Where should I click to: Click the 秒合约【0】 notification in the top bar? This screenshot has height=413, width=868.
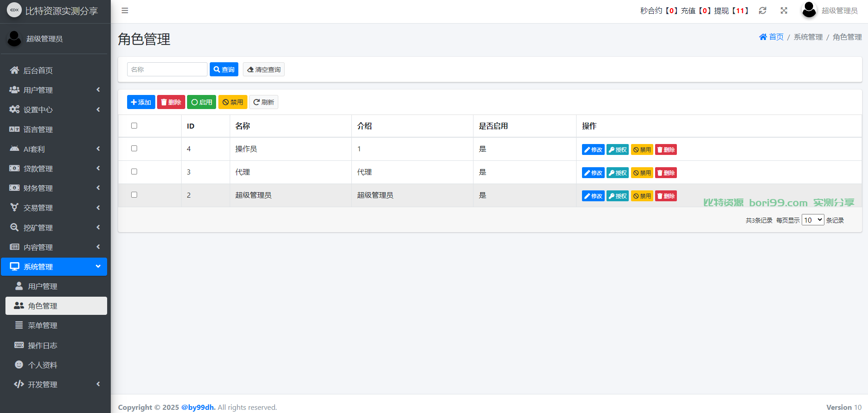(660, 10)
